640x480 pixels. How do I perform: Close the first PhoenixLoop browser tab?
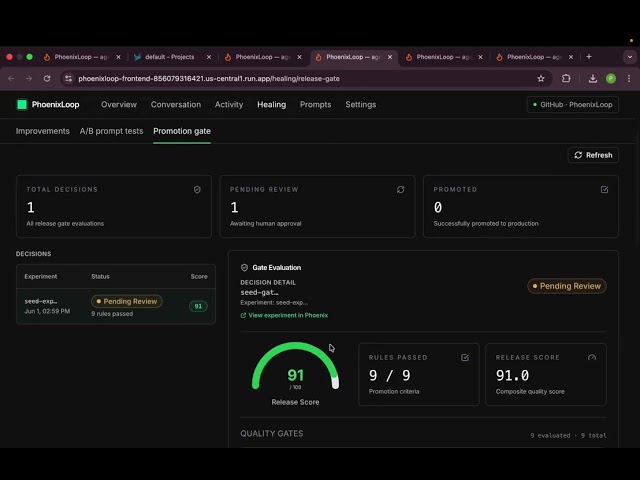[118, 57]
